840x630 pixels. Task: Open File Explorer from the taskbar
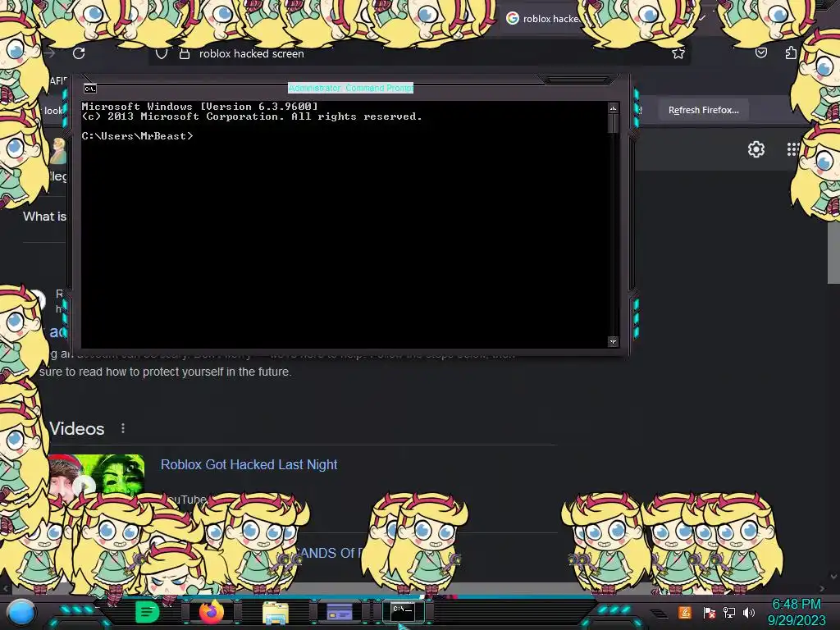pos(276,613)
